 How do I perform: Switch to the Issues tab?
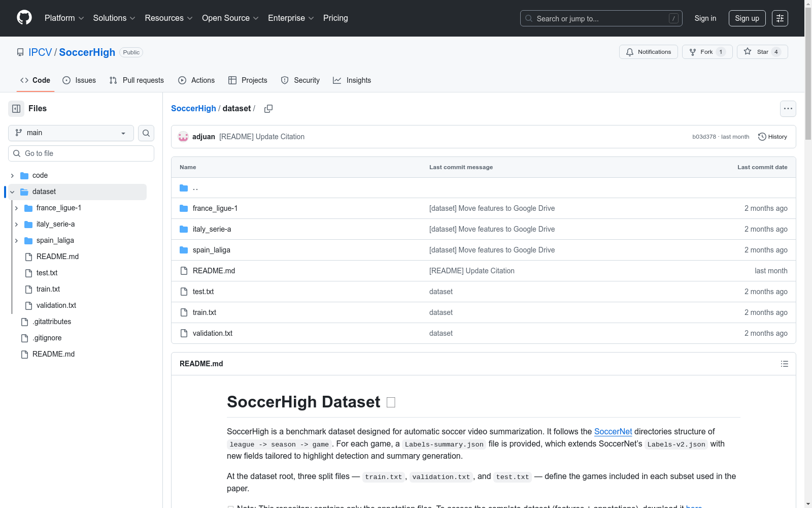[79, 80]
